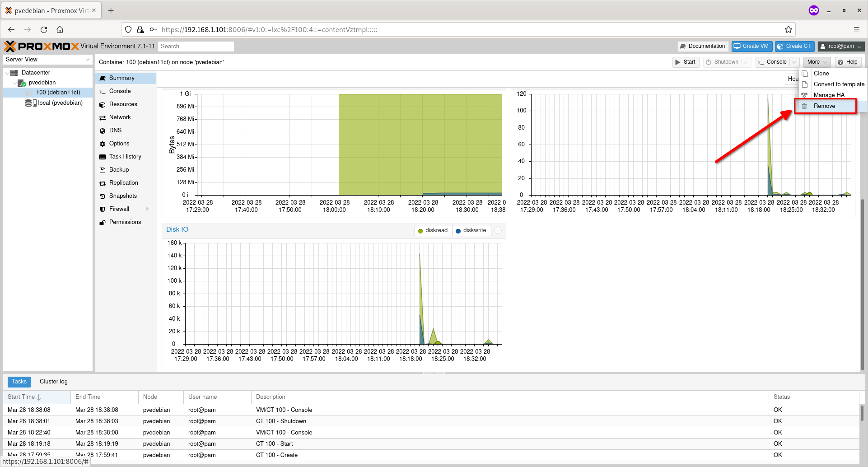Select Remove from the More menu

[826, 106]
